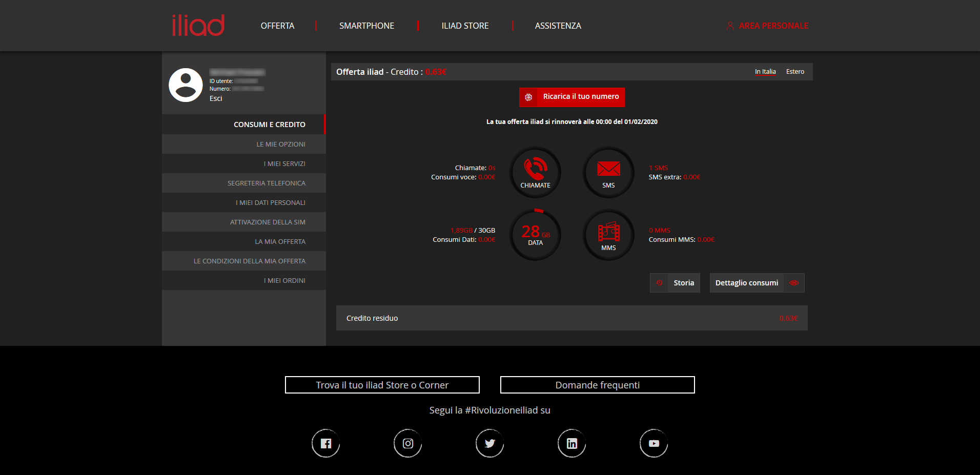Click the 'Segui la #Rivoluzioneiliad su' text

pos(490,410)
